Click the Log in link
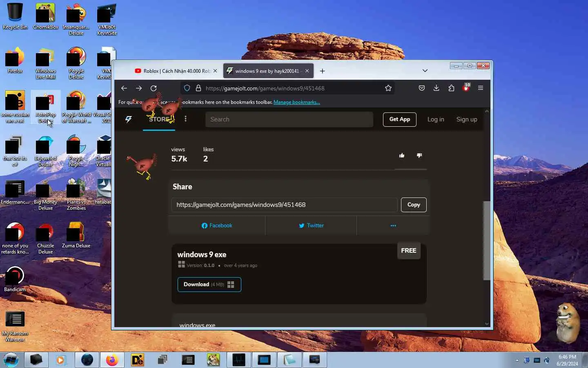This screenshot has width=588, height=368. (x=436, y=119)
